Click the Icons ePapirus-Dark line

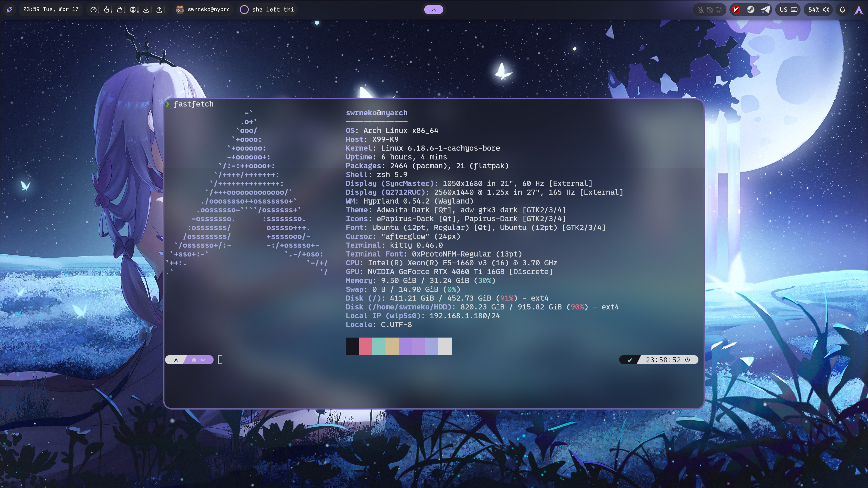pyautogui.click(x=456, y=219)
